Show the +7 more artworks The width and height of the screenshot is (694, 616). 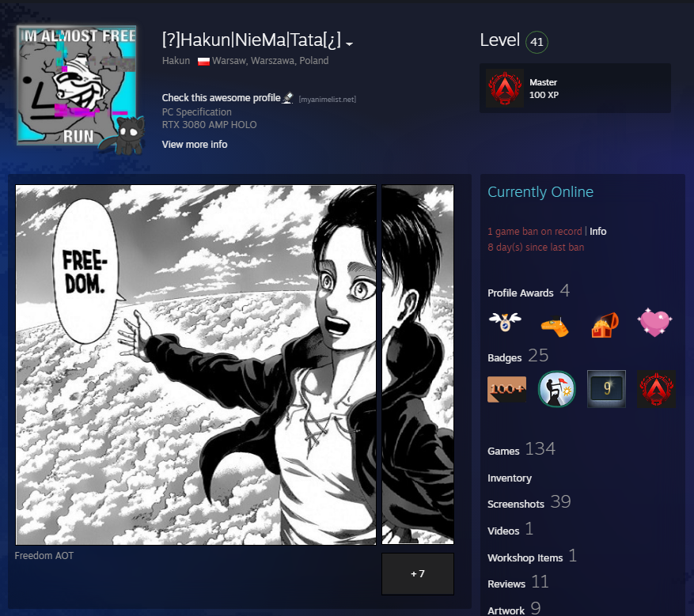click(418, 573)
